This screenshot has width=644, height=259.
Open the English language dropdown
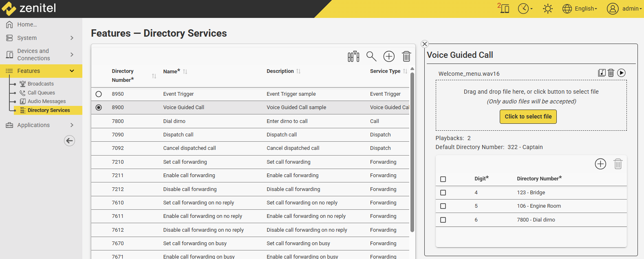click(x=580, y=9)
